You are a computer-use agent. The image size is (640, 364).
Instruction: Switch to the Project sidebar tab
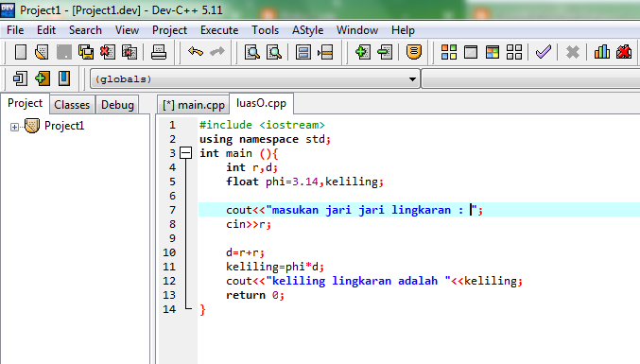25,103
